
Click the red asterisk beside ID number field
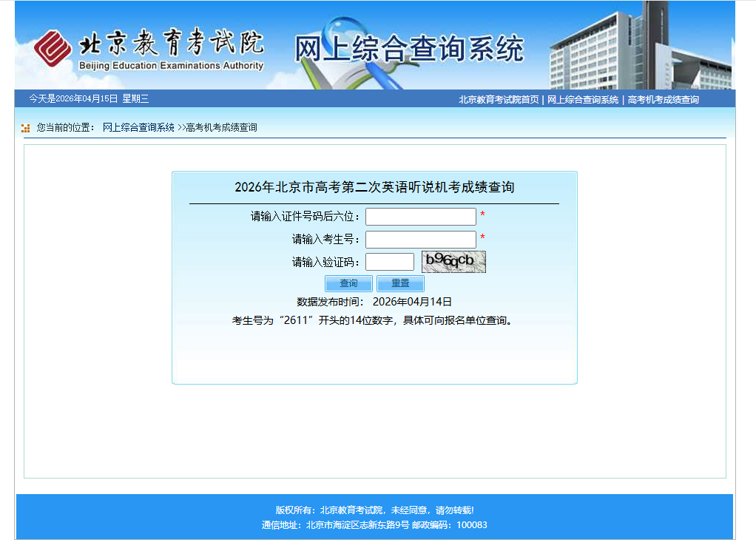coord(482,215)
